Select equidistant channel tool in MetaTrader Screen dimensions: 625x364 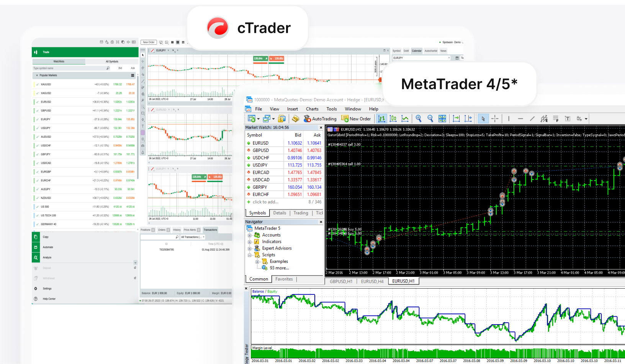[x=544, y=119]
